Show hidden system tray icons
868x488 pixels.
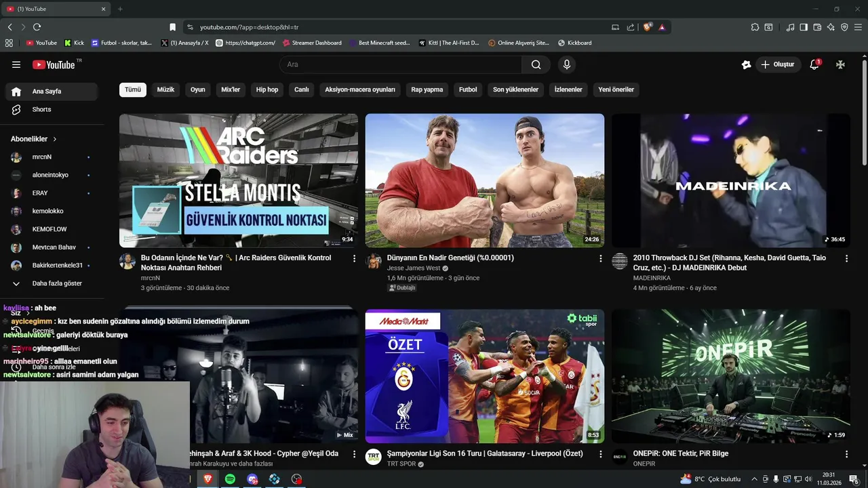tap(754, 479)
